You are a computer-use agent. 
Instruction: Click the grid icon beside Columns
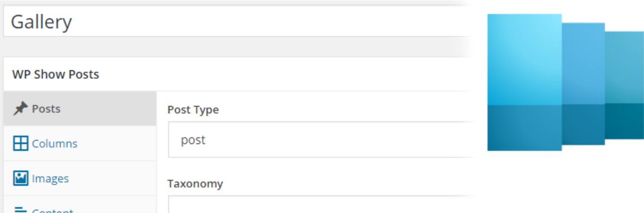point(19,144)
